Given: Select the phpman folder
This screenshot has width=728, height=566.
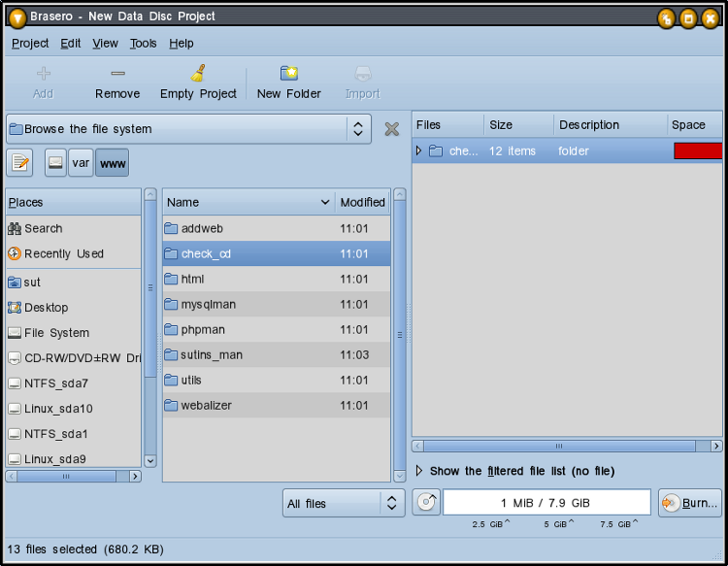Looking at the screenshot, I should point(277,330).
